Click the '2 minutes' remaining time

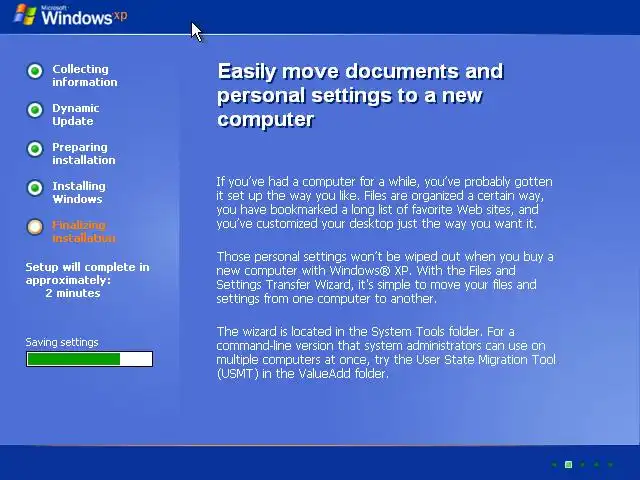point(73,293)
